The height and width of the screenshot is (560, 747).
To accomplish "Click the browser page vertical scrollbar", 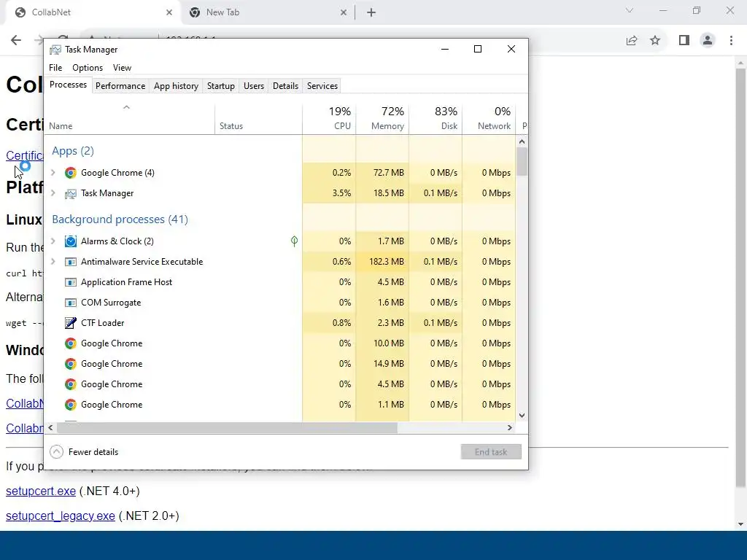I will point(740,278).
